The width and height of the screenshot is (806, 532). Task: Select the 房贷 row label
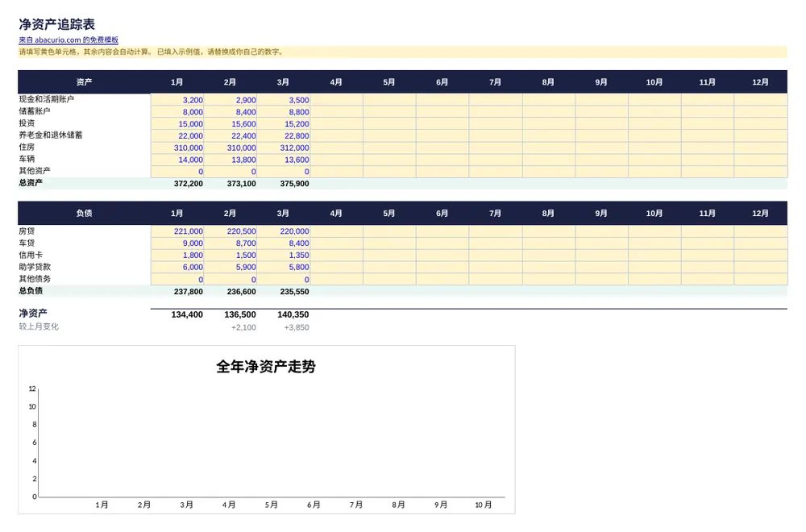(x=27, y=231)
